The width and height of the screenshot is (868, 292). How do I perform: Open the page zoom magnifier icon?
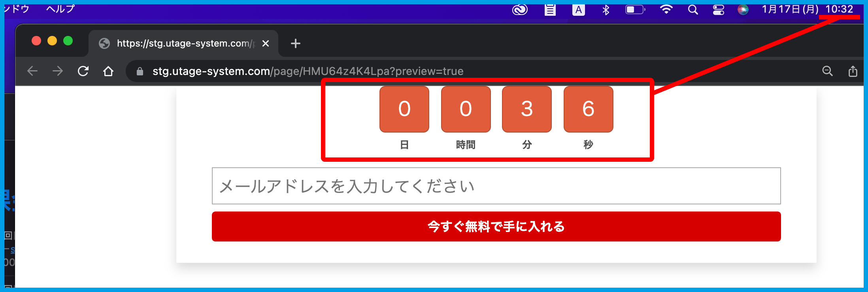(827, 71)
